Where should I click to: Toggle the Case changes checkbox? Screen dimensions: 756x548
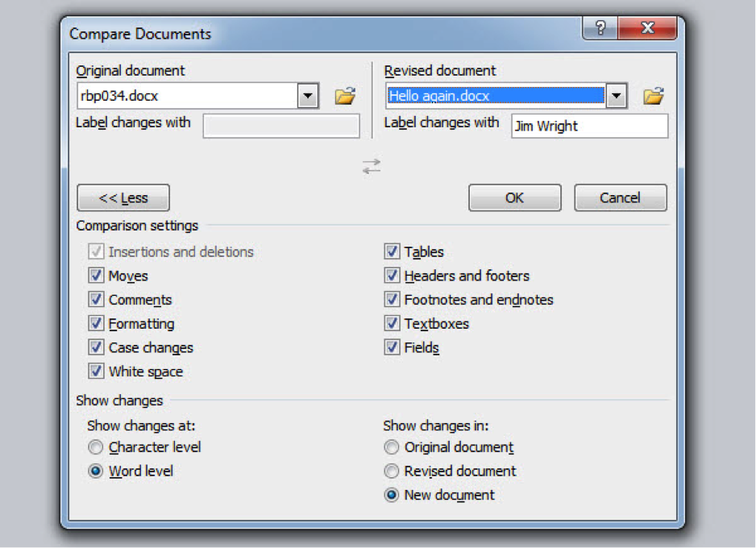click(96, 347)
